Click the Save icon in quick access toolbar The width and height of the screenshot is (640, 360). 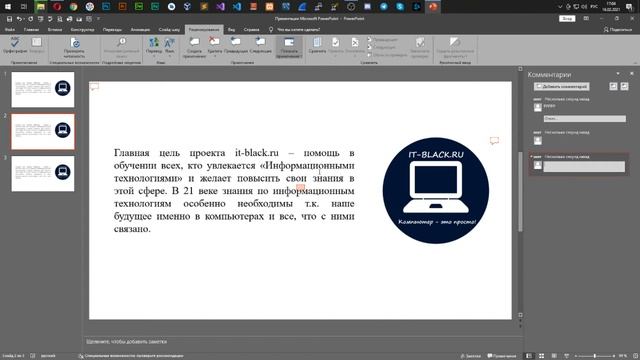point(9,19)
